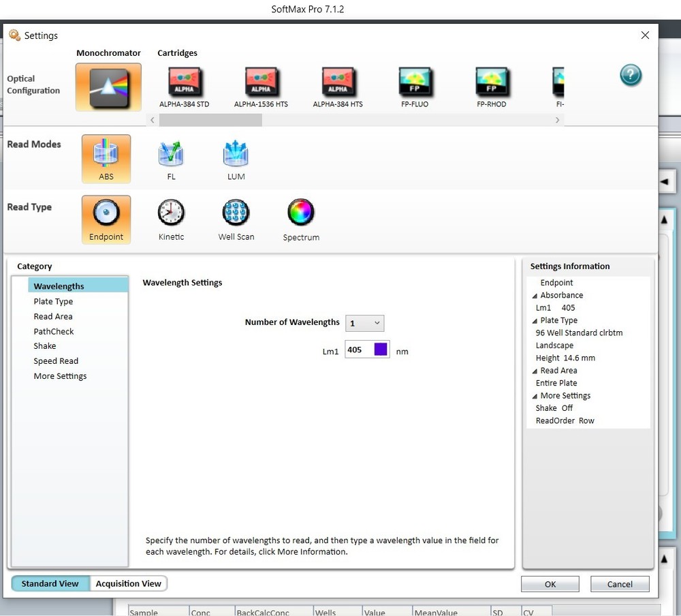Viewport: 681px width, 616px height.
Task: Choose ABS read mode
Action: pyautogui.click(x=106, y=159)
